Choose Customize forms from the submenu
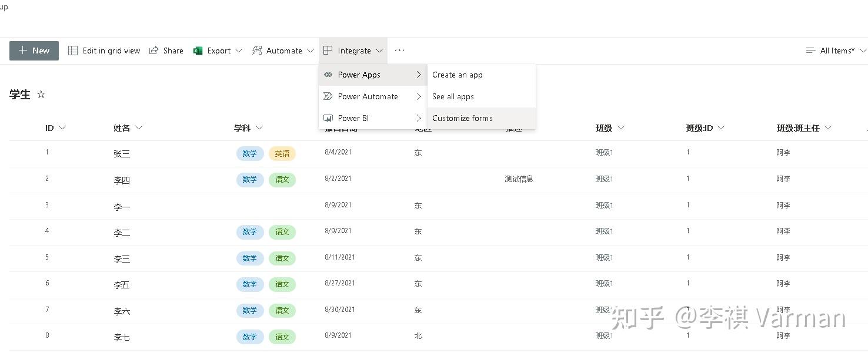Viewport: 868px width, 353px height. click(x=462, y=118)
